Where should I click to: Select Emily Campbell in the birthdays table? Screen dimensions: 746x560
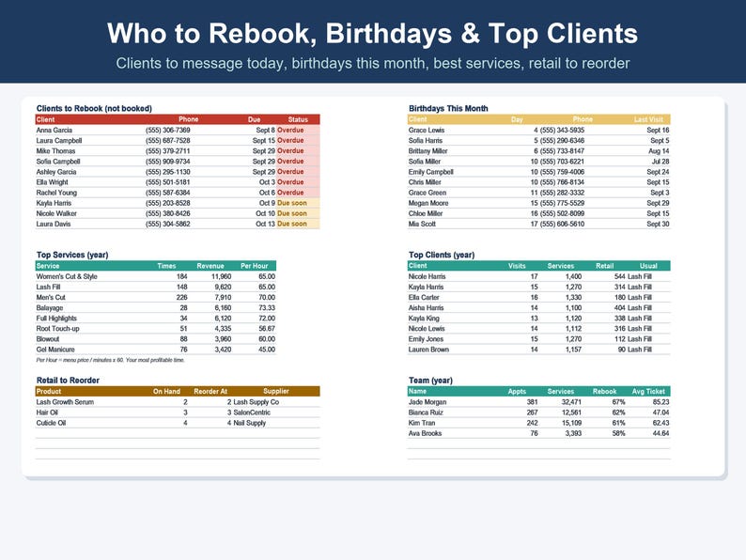point(430,172)
